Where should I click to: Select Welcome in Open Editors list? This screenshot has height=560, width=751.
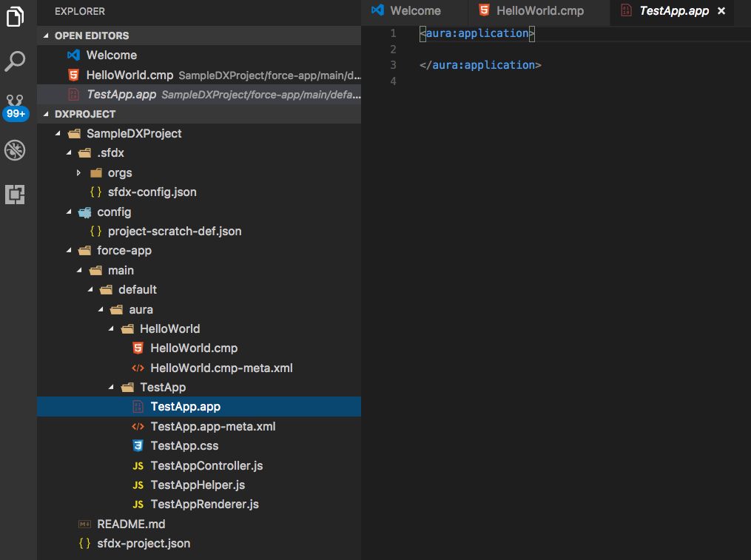[199, 55]
